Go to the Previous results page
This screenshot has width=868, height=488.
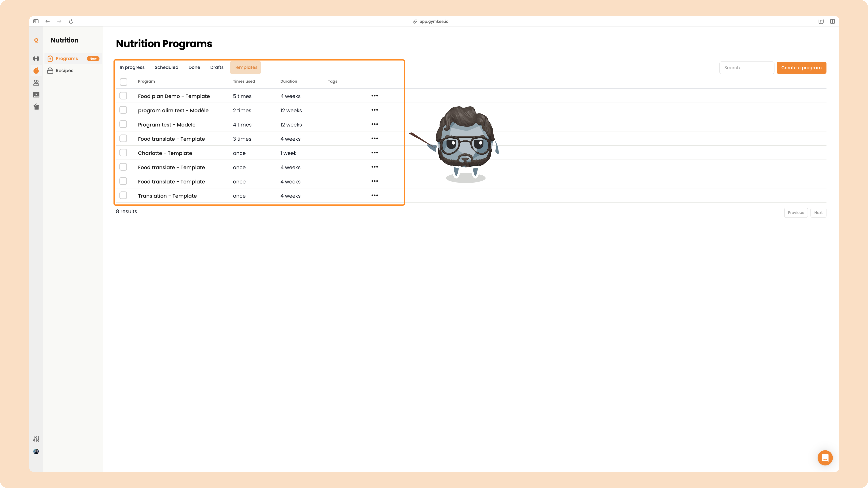click(796, 213)
